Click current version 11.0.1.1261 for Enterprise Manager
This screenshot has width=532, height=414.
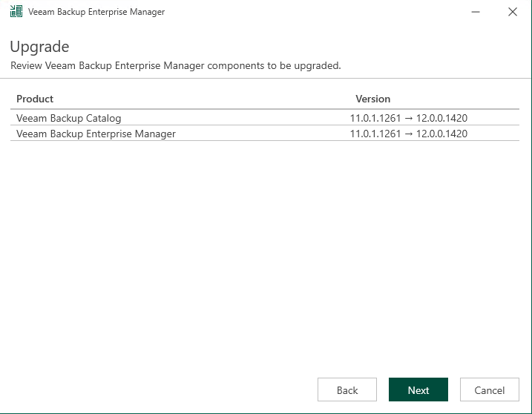tap(375, 134)
